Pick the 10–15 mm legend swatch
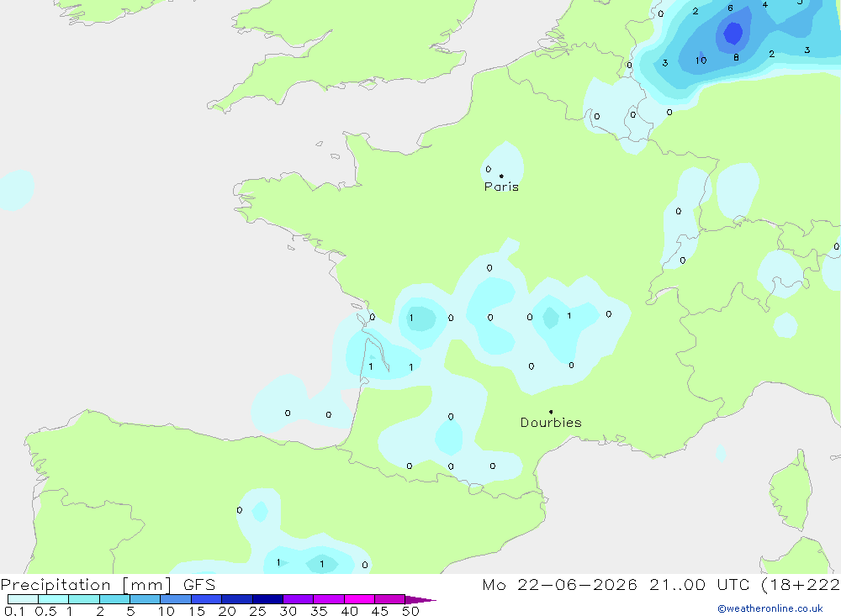The image size is (841, 616). [176, 599]
